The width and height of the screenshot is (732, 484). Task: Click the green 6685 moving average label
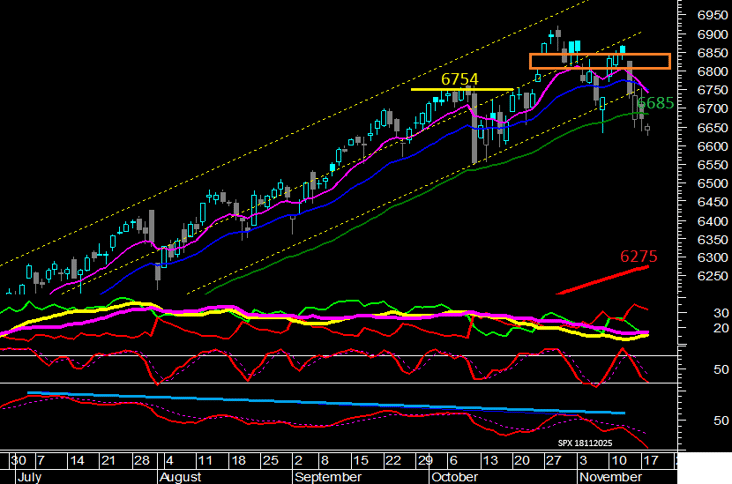tap(655, 102)
